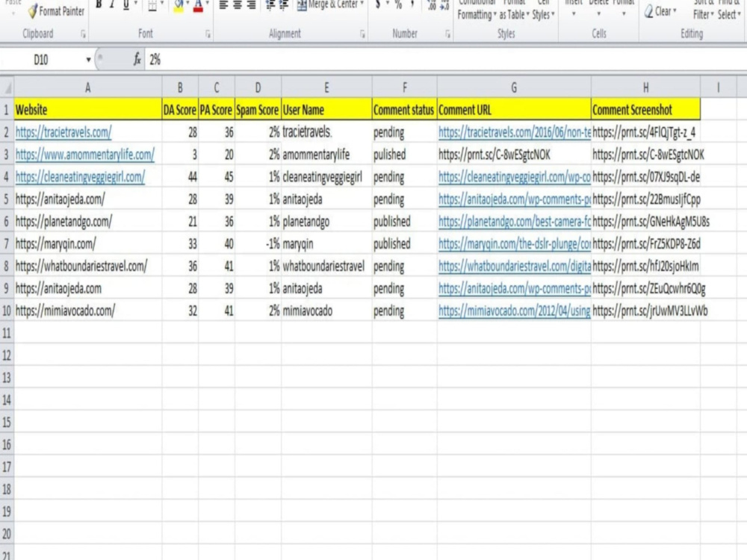Screen dimensions: 747x560
Task: Select row 10 header
Action: [x=7, y=311]
